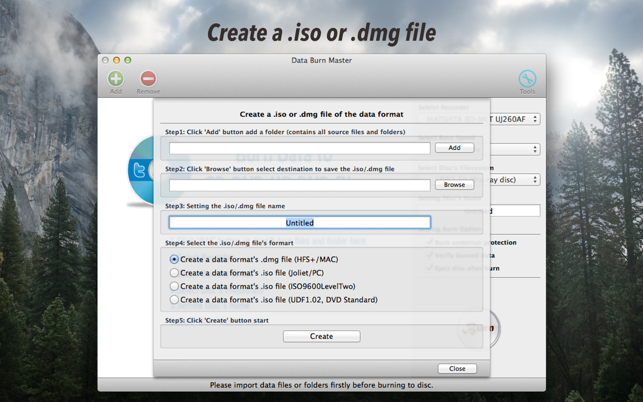Screen dimensions: 643x402
Task: Select .dmg file (HFS+/MAC) format option
Action: coord(174,259)
